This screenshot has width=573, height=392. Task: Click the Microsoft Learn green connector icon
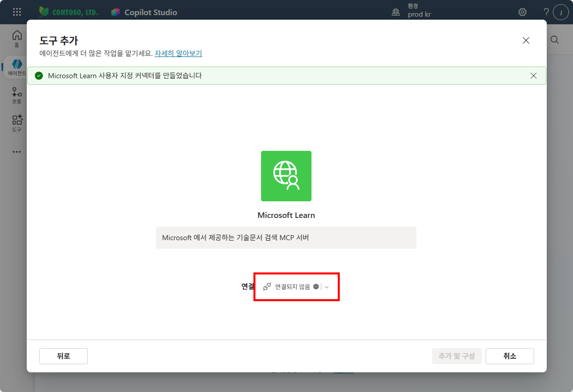tap(286, 176)
